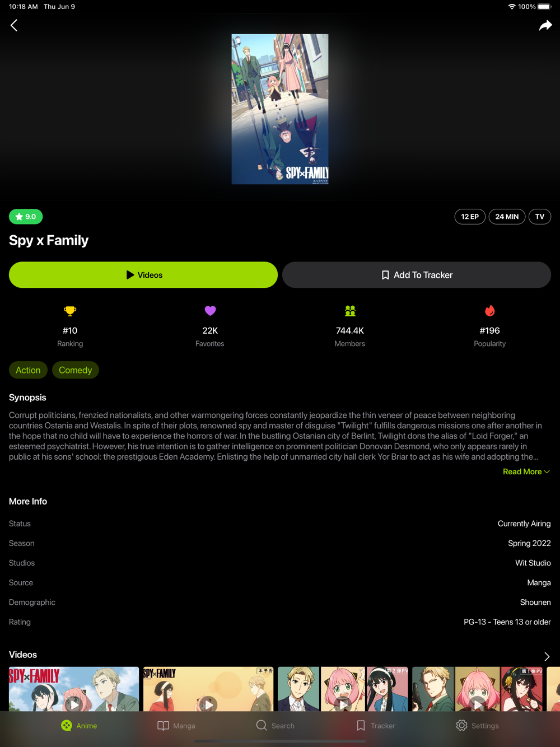Play Videos with green button
This screenshot has height=747, width=560.
143,275
